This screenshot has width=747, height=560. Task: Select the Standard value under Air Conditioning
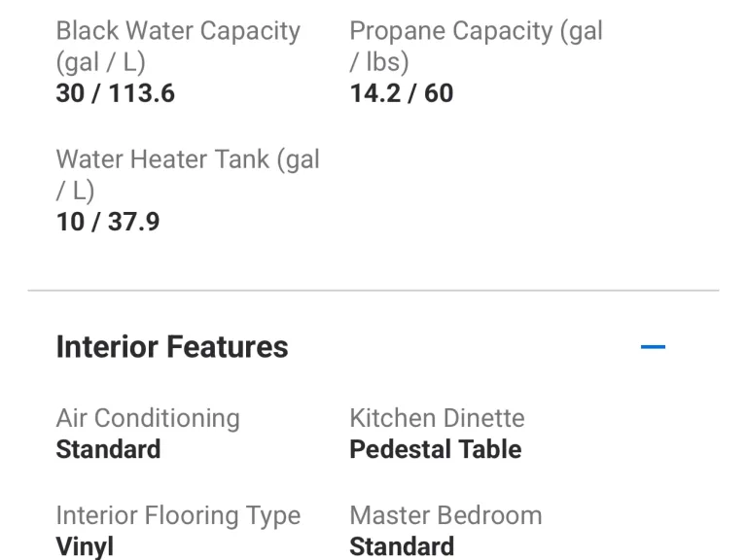pos(108,449)
